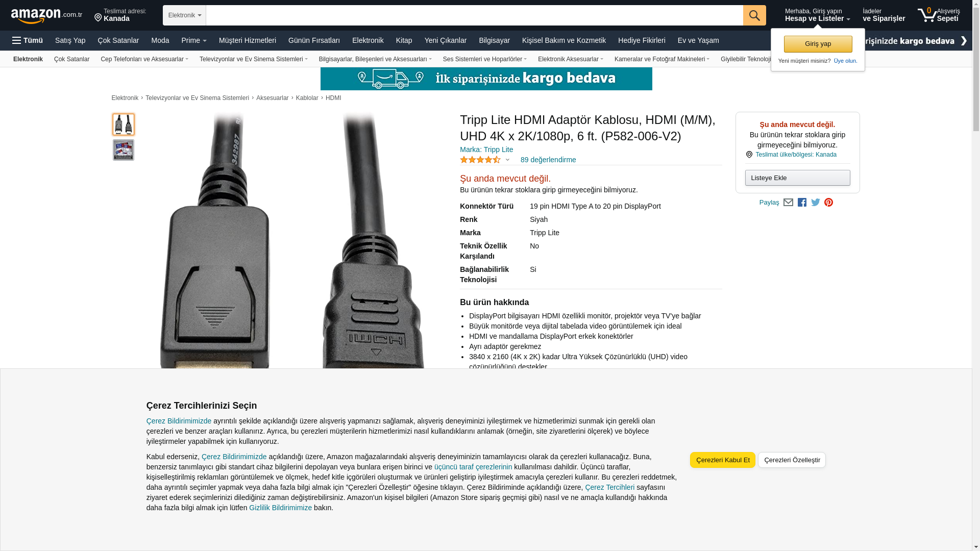Click the Çerezleri Kabul Et button
Screen dimensions: 980x551
click(723, 460)
